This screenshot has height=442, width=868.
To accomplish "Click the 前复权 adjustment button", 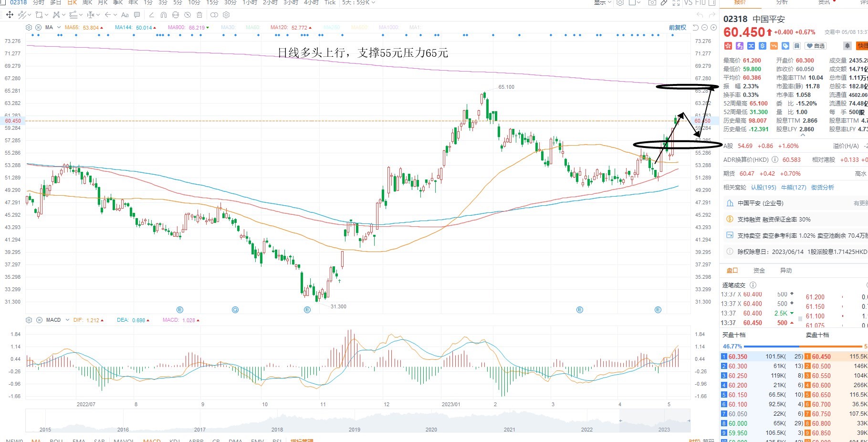I will [678, 28].
